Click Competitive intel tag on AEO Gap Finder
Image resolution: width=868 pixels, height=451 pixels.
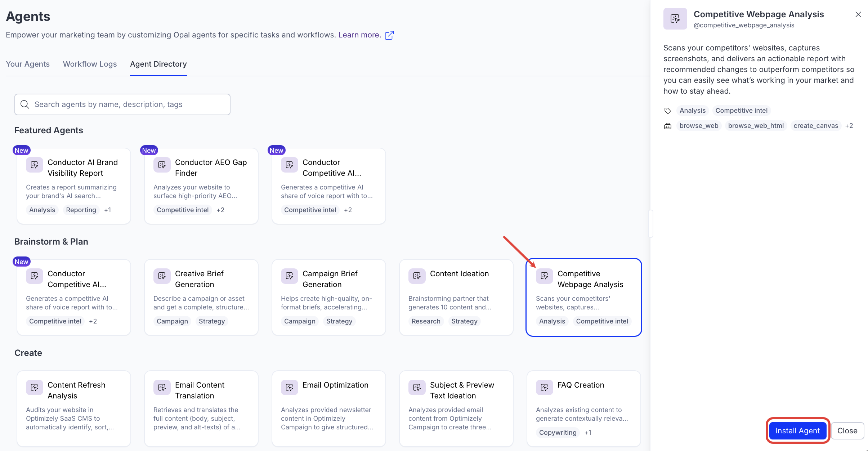(183, 210)
